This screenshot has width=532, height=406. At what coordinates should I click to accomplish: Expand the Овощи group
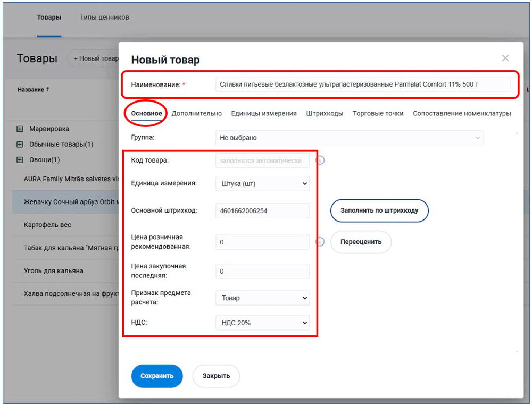(x=20, y=160)
